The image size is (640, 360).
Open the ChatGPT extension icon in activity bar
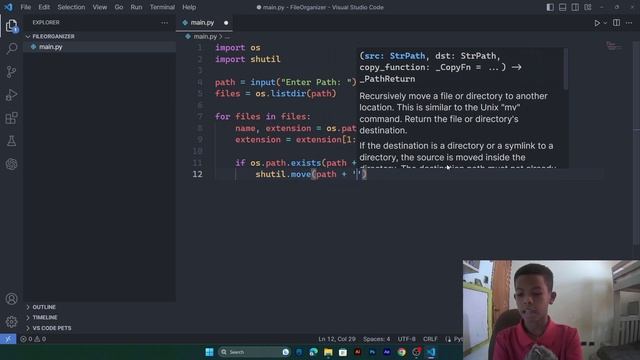point(11,164)
